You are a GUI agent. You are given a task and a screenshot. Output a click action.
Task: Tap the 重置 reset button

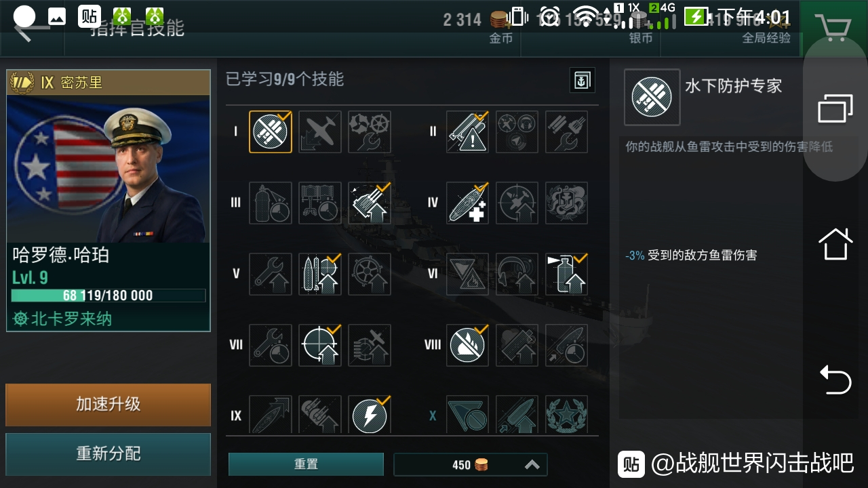[x=306, y=464]
